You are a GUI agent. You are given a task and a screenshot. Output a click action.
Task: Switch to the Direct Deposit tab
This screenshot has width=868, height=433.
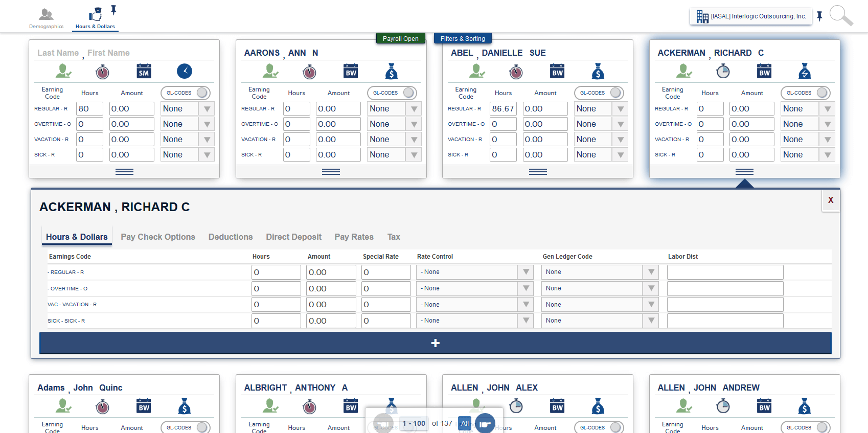(294, 237)
